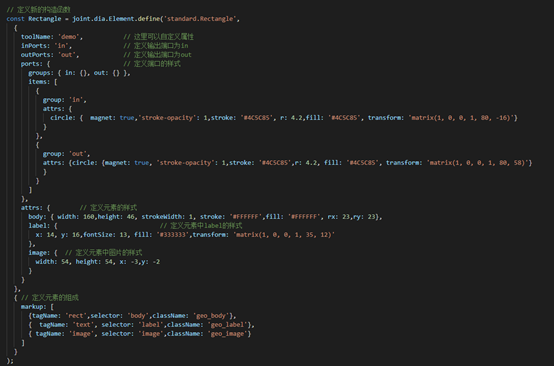Click the tagName value 'rect'

[x=76, y=315]
